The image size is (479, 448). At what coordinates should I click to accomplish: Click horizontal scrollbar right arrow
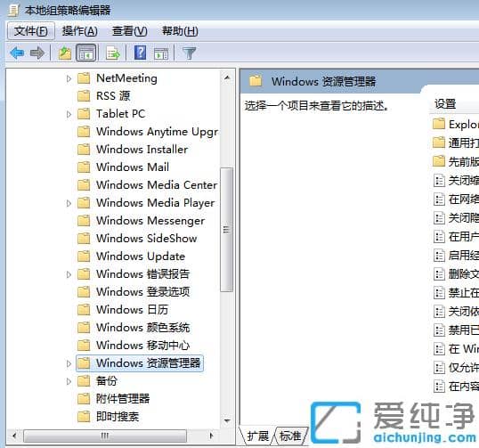211,436
